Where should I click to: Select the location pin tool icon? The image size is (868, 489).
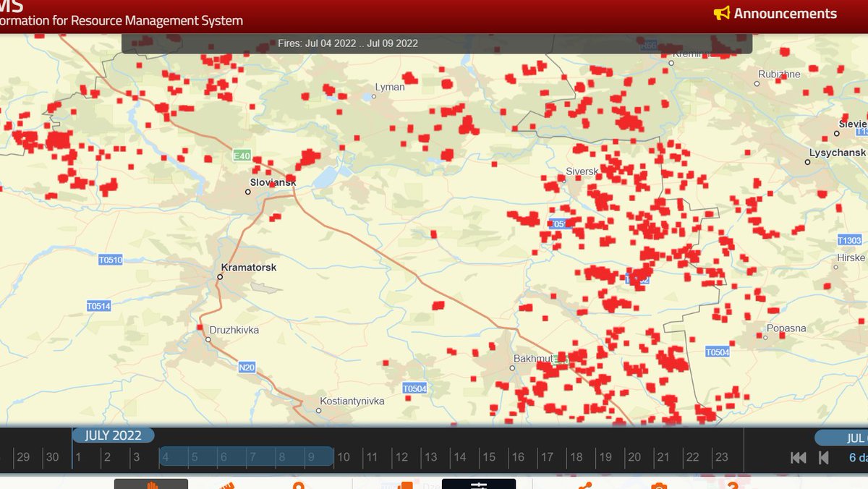[297, 485]
